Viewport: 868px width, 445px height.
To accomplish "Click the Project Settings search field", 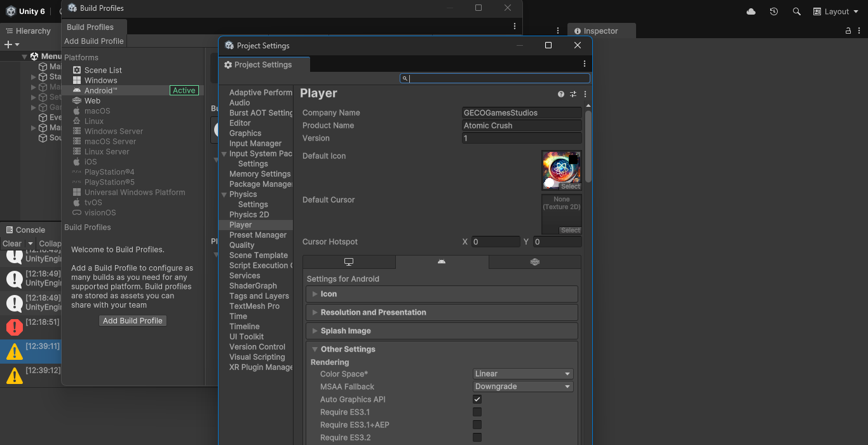I will coord(495,78).
